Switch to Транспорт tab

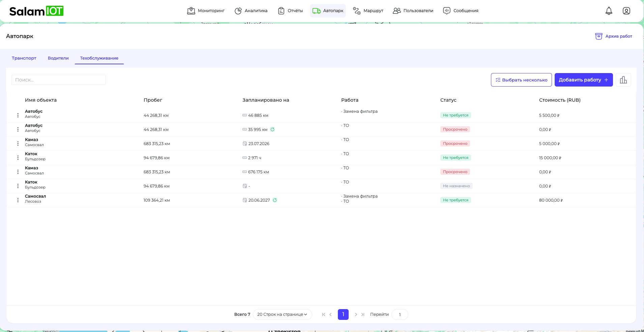click(24, 58)
